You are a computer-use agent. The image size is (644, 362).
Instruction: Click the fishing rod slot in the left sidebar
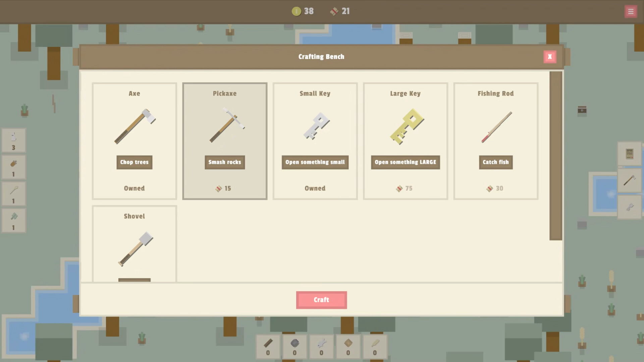(14, 194)
